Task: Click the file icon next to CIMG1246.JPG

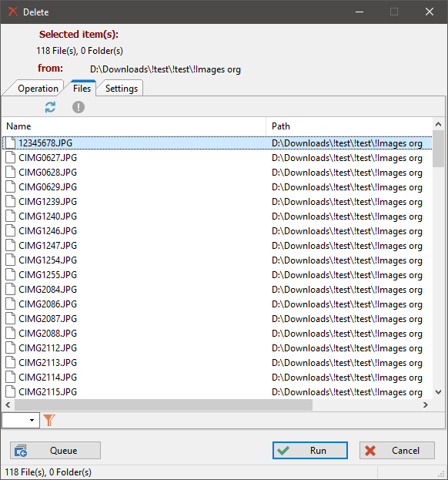Action: (11, 231)
